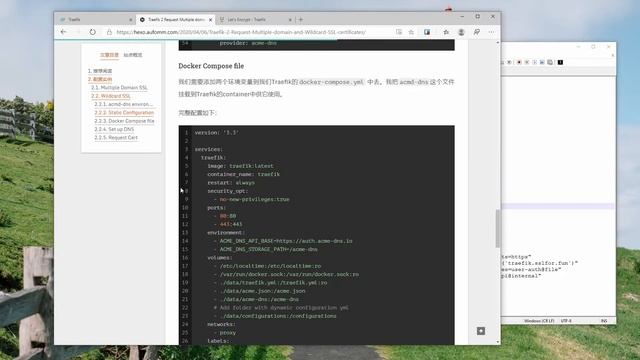Go to 2.2.5 Request Cert section
Image resolution: width=640 pixels, height=360 pixels.
tap(116, 138)
